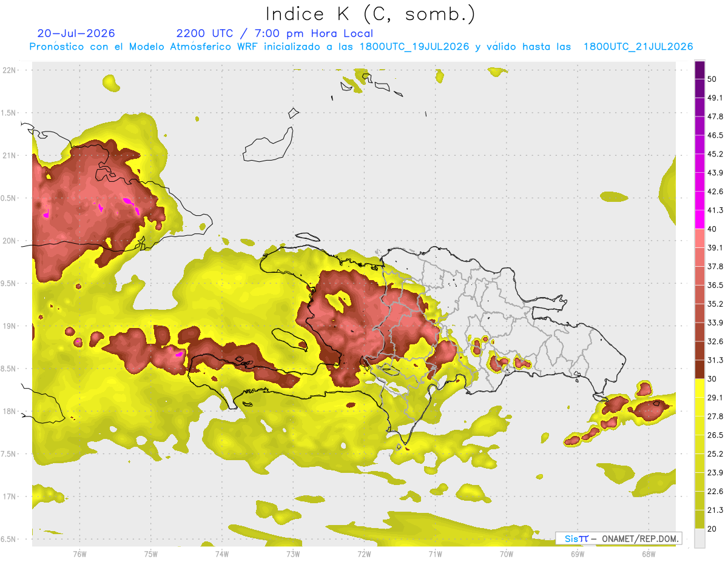728x562 pixels.
Task: Click the legend value '33.9'
Action: click(x=715, y=323)
